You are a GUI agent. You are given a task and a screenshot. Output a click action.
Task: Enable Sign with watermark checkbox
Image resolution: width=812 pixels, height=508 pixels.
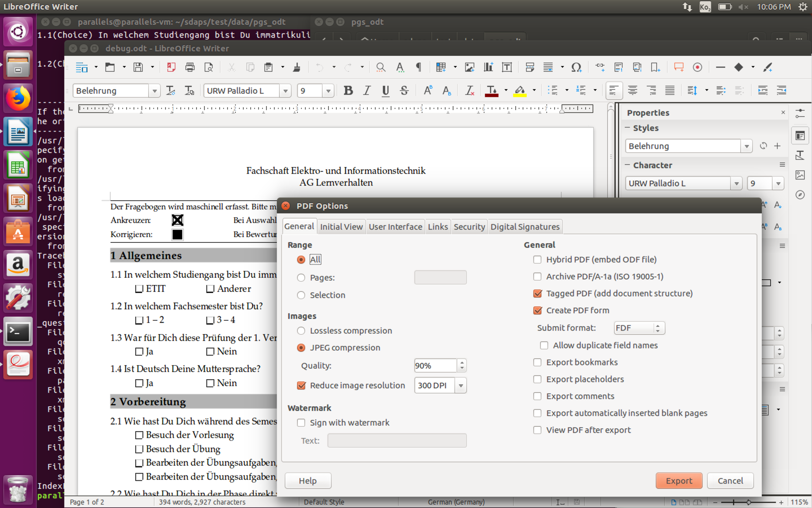click(x=301, y=423)
